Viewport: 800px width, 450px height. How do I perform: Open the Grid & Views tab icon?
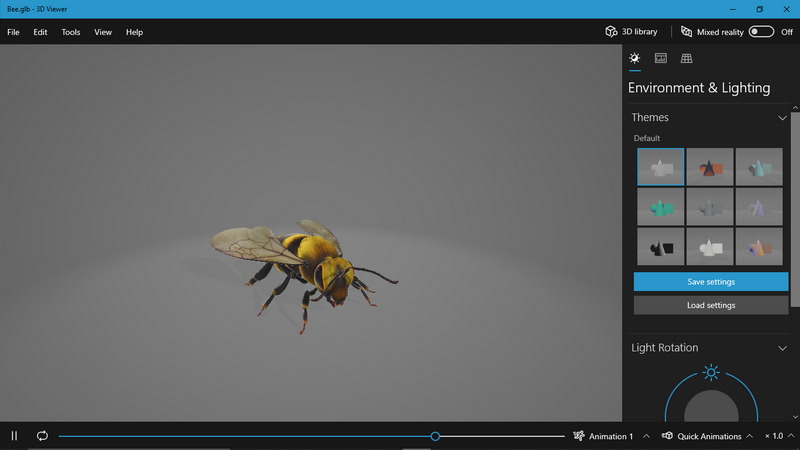coord(686,58)
